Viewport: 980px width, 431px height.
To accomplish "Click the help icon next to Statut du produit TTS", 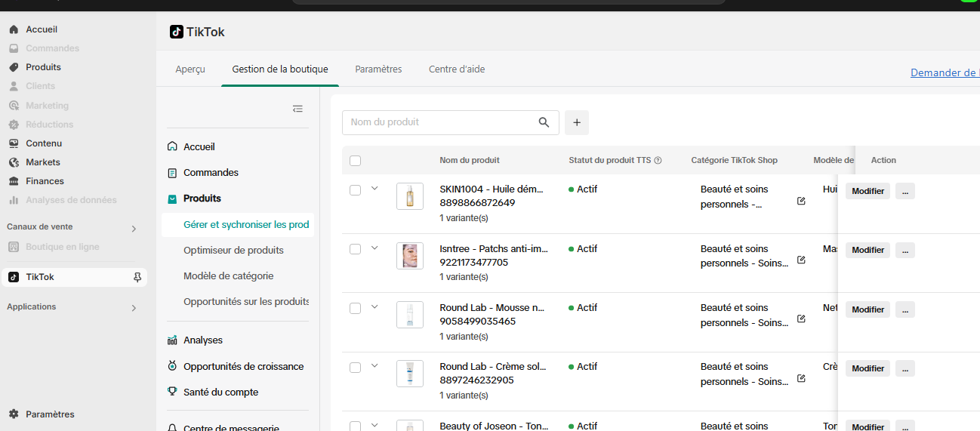I will (x=658, y=160).
